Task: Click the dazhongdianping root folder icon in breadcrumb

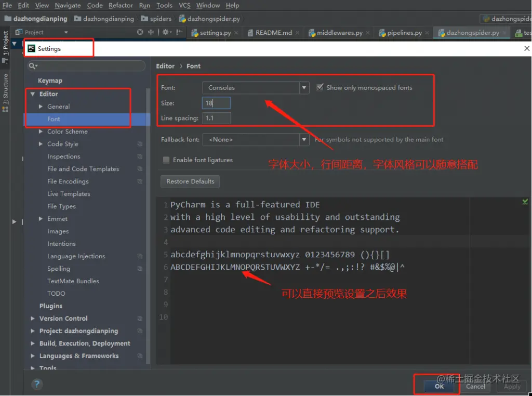Action: point(8,18)
